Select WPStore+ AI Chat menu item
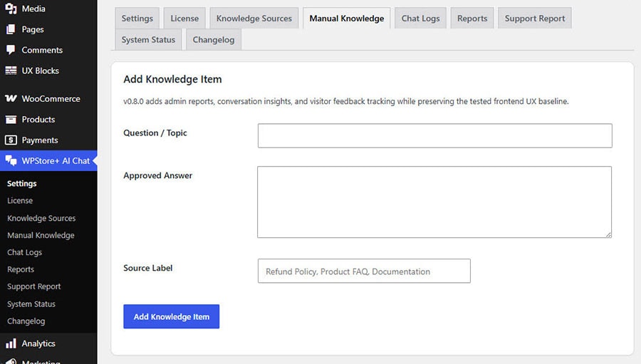 coord(48,161)
